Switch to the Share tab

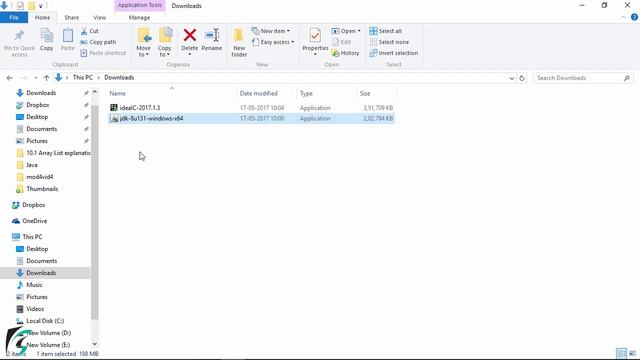pyautogui.click(x=71, y=18)
